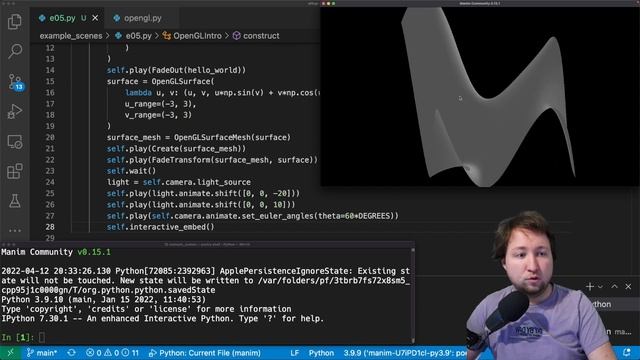The image size is (640, 360).
Task: Click 'Manim Community v0.15.1' text in terminal
Action: 56,252
